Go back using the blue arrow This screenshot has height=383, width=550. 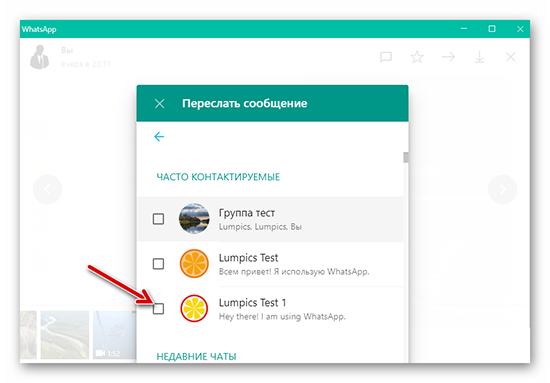[x=159, y=136]
